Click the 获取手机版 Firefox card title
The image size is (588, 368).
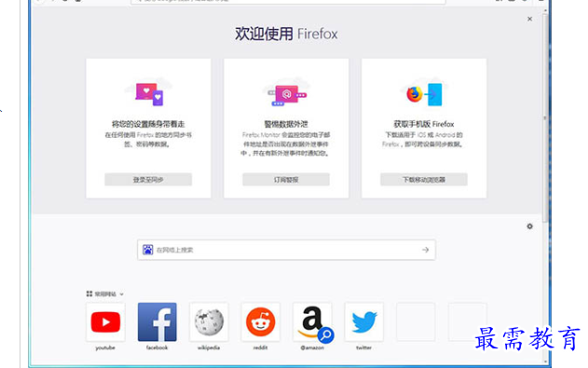click(x=424, y=124)
